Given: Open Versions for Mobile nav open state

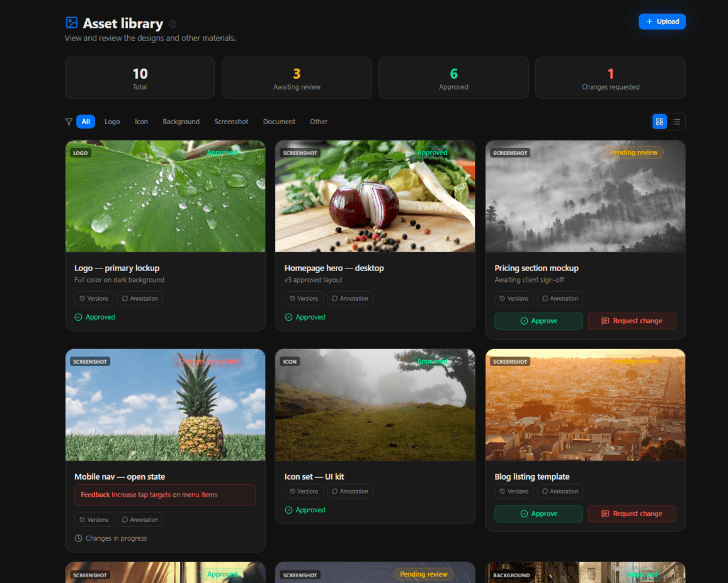Looking at the screenshot, I should (x=94, y=519).
